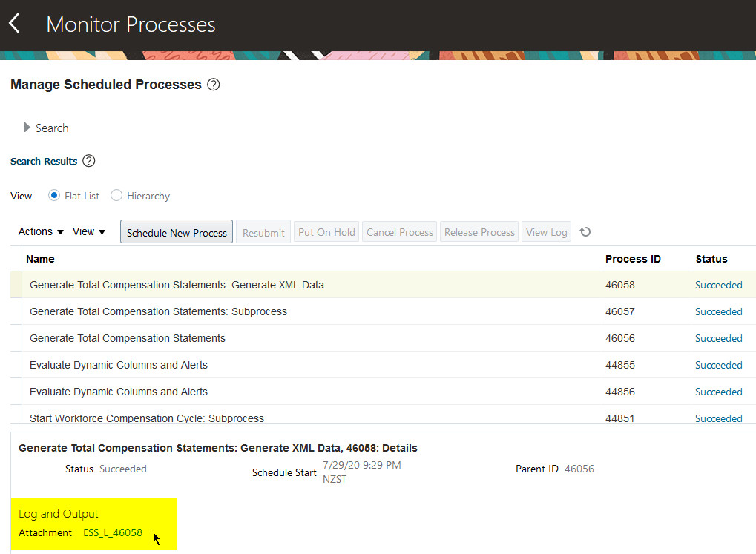756x554 pixels.
Task: Open the Actions dropdown menu
Action: point(41,231)
